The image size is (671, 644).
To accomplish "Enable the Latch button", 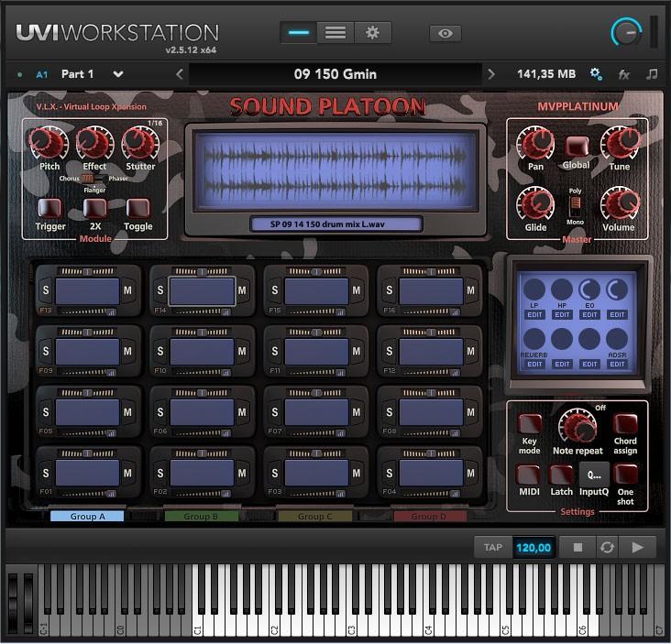I will (561, 475).
